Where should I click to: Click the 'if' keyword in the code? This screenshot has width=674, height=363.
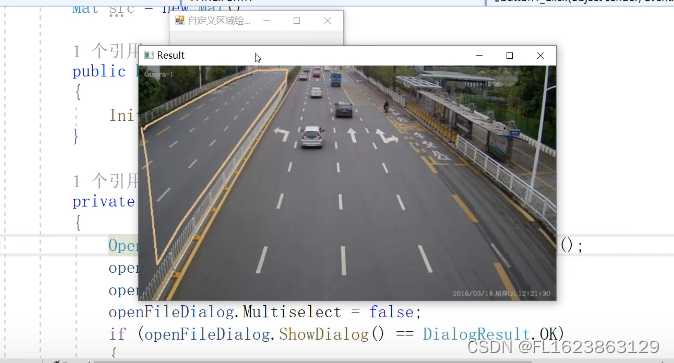point(117,334)
